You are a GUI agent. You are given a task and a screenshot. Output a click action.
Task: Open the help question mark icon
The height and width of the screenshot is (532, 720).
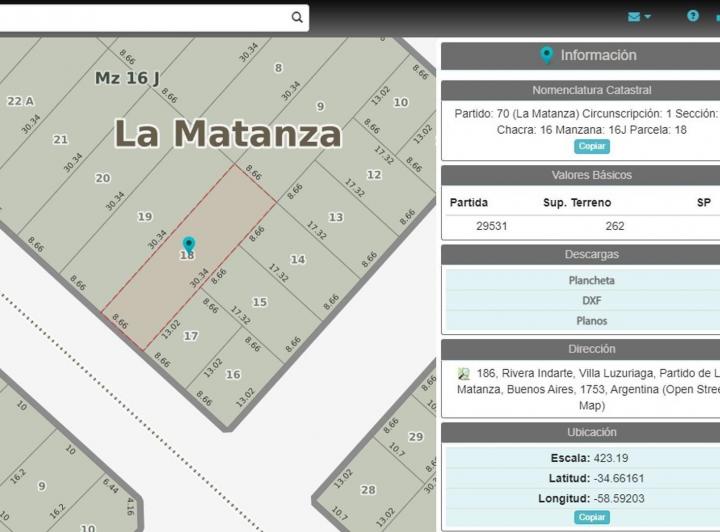pyautogui.click(x=692, y=16)
